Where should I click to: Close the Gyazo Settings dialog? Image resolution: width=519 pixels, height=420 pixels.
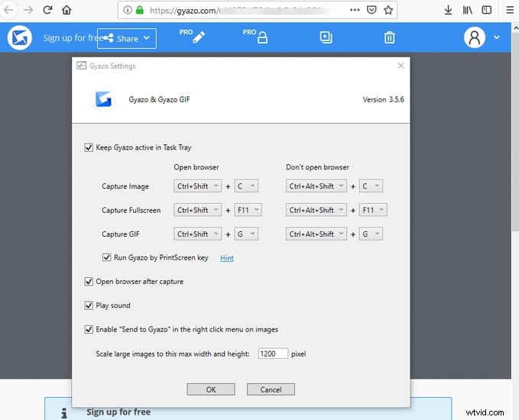click(x=401, y=66)
